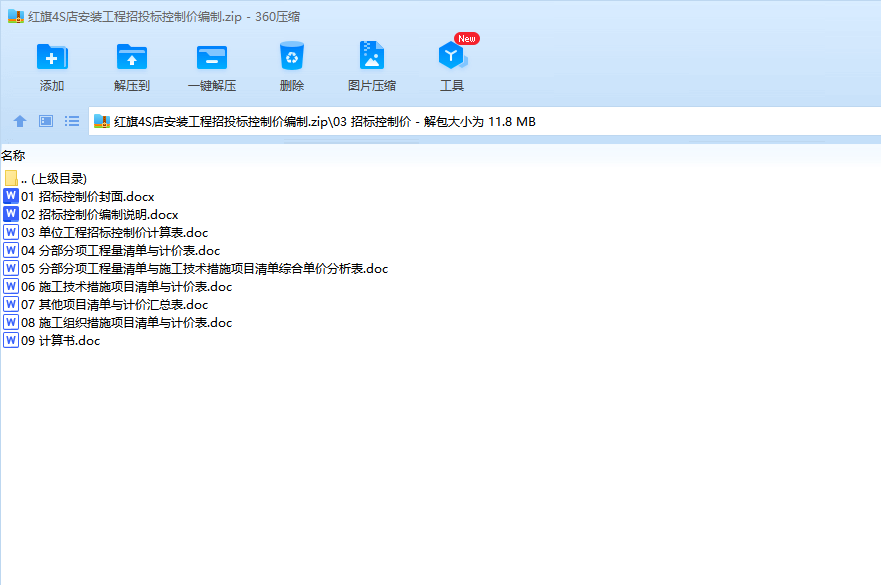This screenshot has height=585, width=881.
Task: Click Word icon of 04 分部分项工程量清单与计价表.doc
Action: pyautogui.click(x=11, y=250)
